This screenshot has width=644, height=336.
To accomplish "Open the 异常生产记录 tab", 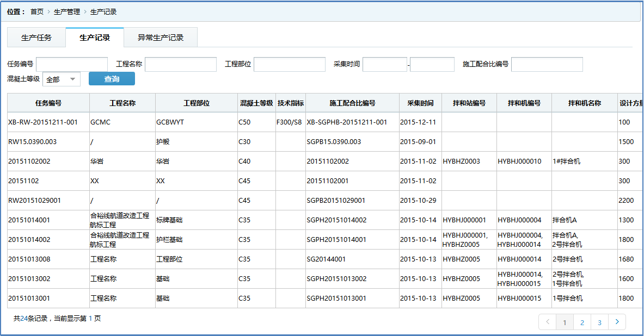I will click(160, 38).
